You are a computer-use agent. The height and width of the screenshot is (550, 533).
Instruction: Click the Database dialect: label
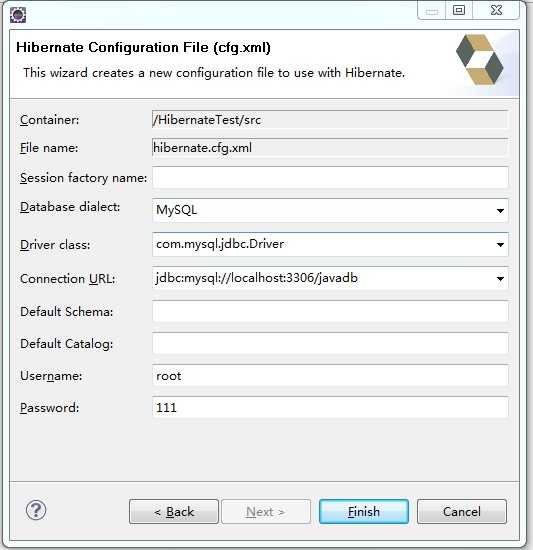pyautogui.click(x=70, y=207)
